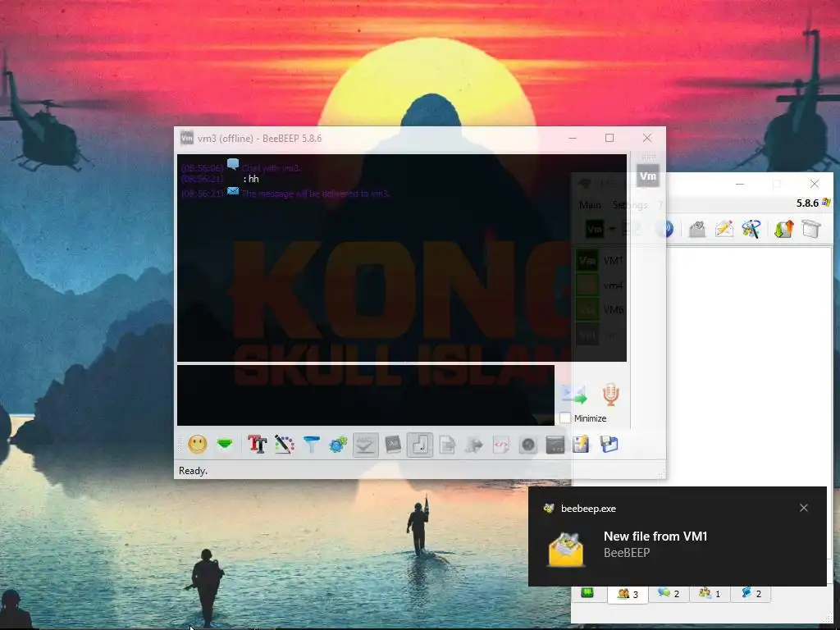
Task: Click the gray folder arrow share icon
Action: pos(474,444)
